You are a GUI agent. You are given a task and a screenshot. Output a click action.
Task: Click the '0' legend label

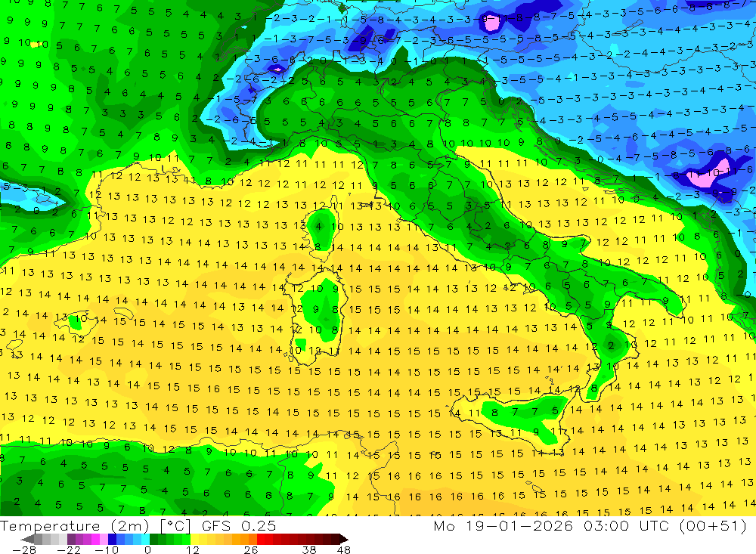[x=148, y=549]
